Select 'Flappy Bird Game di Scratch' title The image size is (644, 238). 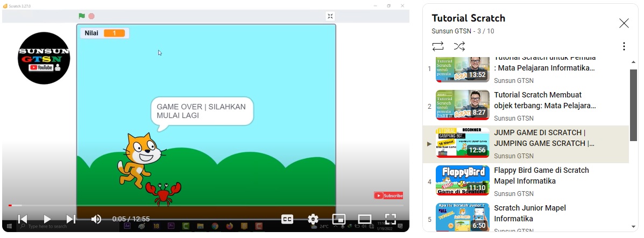click(541, 176)
